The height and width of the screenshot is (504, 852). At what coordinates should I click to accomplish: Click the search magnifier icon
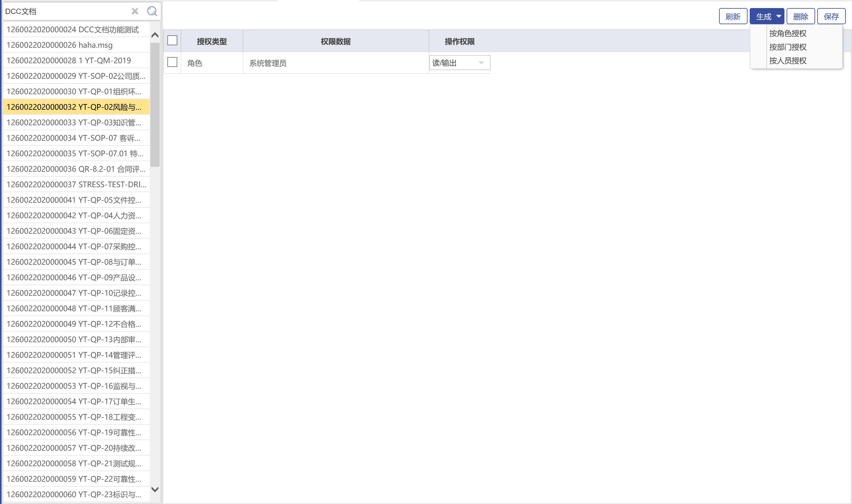[152, 11]
